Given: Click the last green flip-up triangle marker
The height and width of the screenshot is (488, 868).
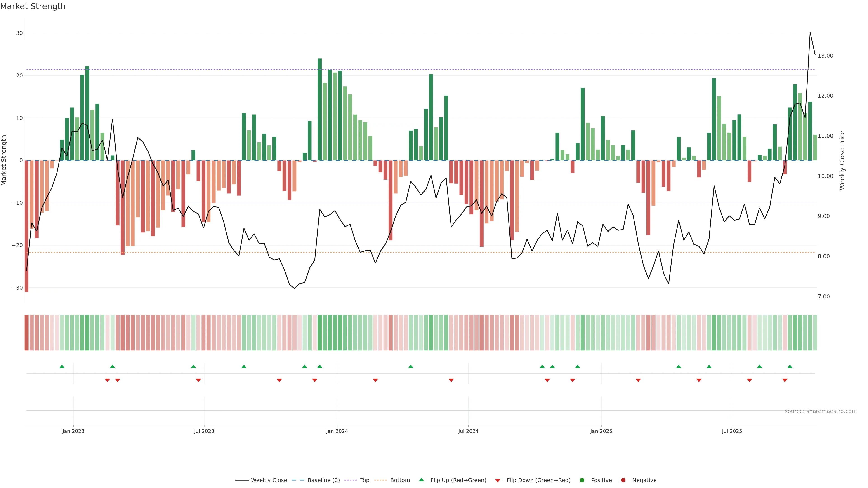Looking at the screenshot, I should point(790,366).
